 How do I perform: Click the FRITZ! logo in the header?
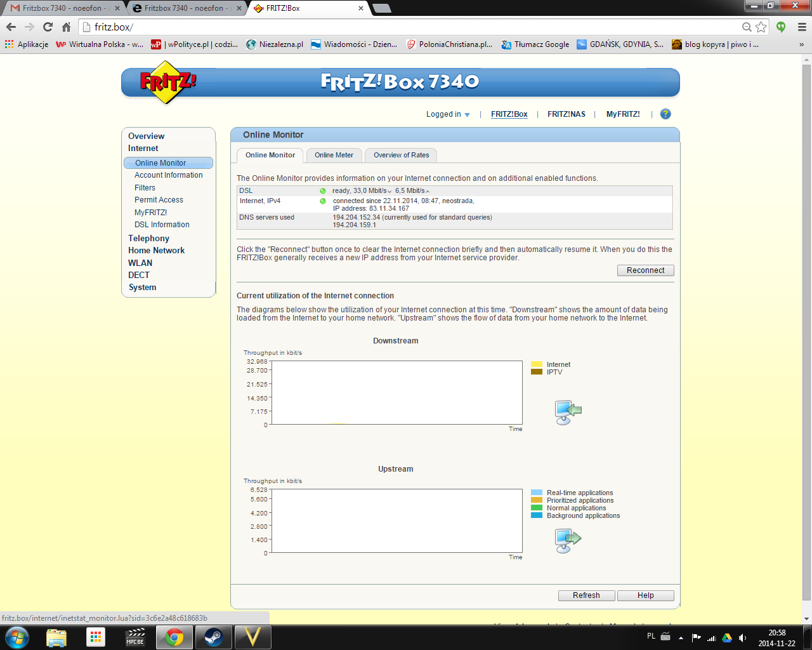pyautogui.click(x=167, y=82)
